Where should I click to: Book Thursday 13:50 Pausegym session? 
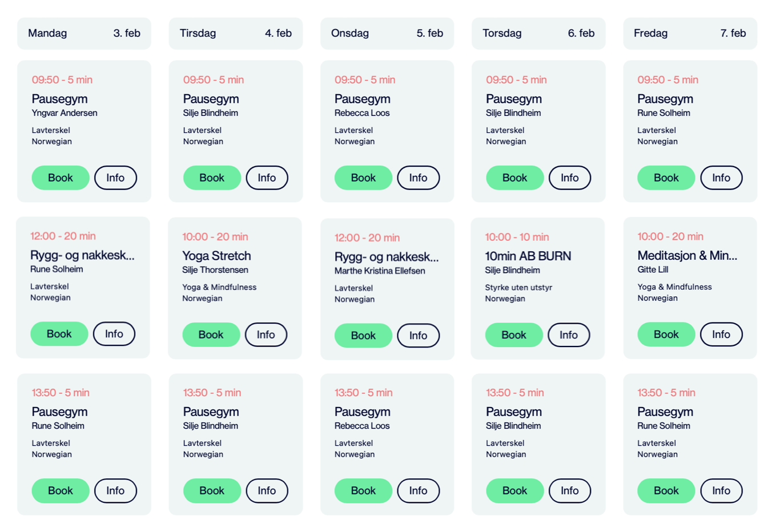pyautogui.click(x=514, y=491)
